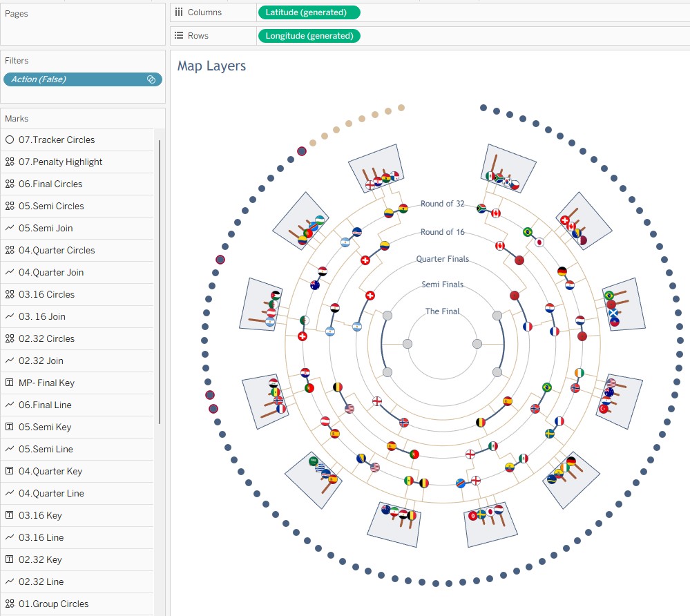
Task: Click the Filters shelf label
Action: coord(17,61)
